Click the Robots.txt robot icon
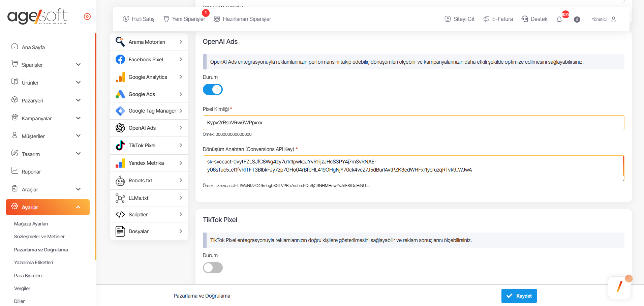Viewport: 644px width, 306px height. pos(120,181)
